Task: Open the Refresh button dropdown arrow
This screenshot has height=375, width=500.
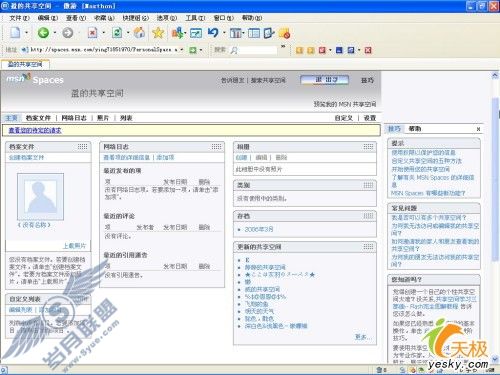Action: [128, 33]
